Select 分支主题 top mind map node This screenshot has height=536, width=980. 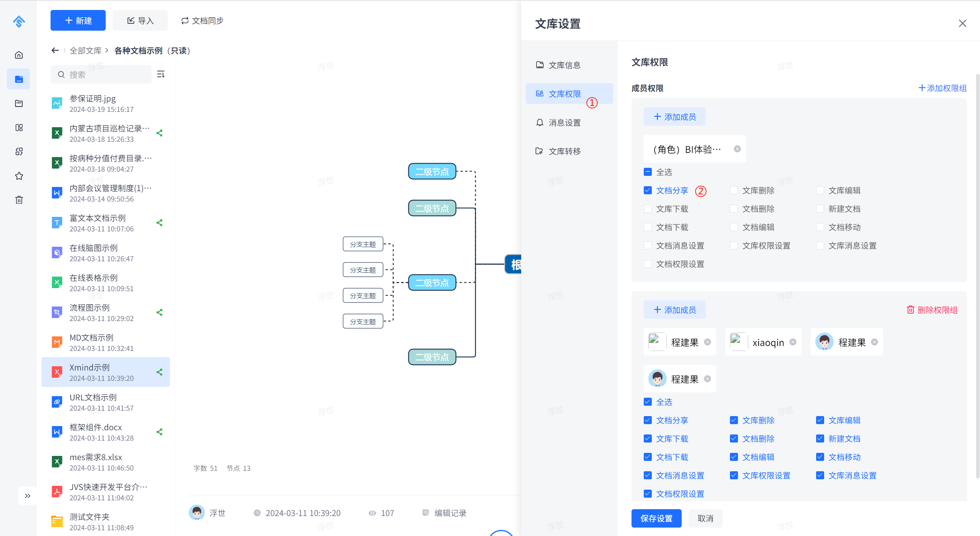[x=363, y=244]
